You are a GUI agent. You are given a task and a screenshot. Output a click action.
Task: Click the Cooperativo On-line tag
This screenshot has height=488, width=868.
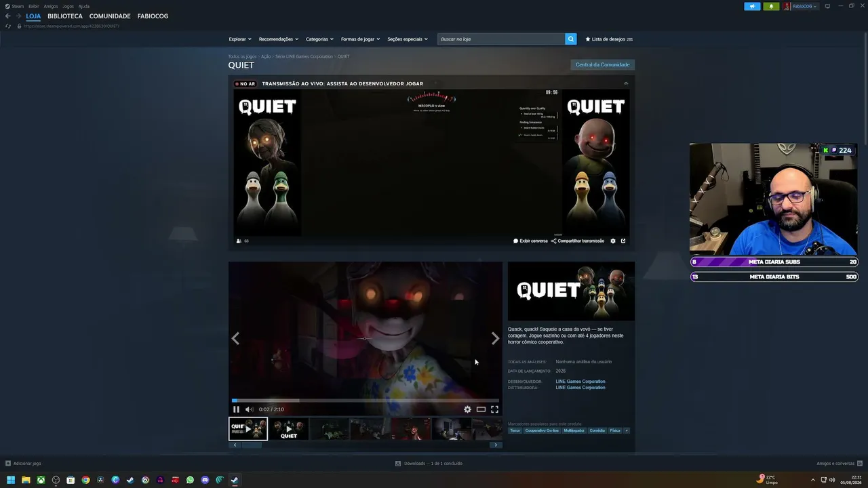tap(542, 430)
